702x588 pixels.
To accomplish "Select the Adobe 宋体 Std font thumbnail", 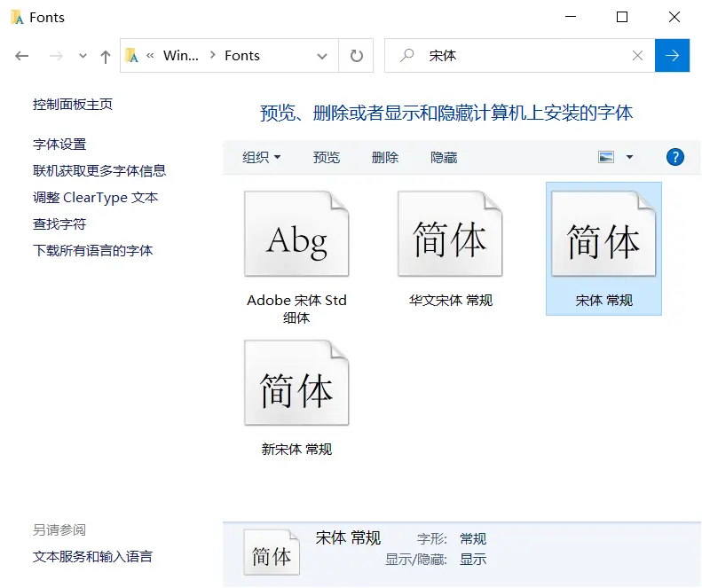I will pos(296,233).
